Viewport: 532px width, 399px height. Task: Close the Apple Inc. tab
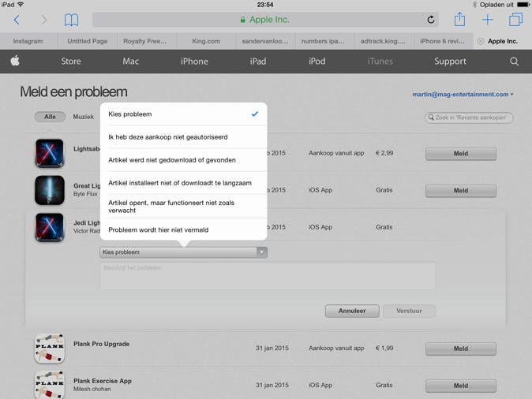(481, 41)
